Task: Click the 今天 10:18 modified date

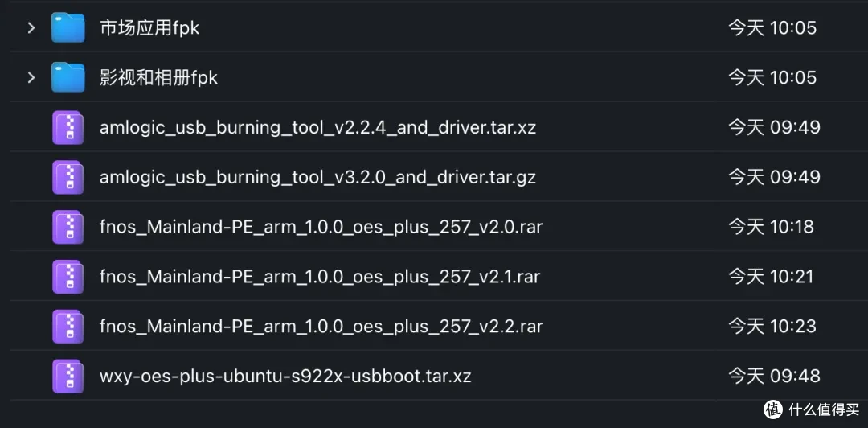Action: point(771,227)
